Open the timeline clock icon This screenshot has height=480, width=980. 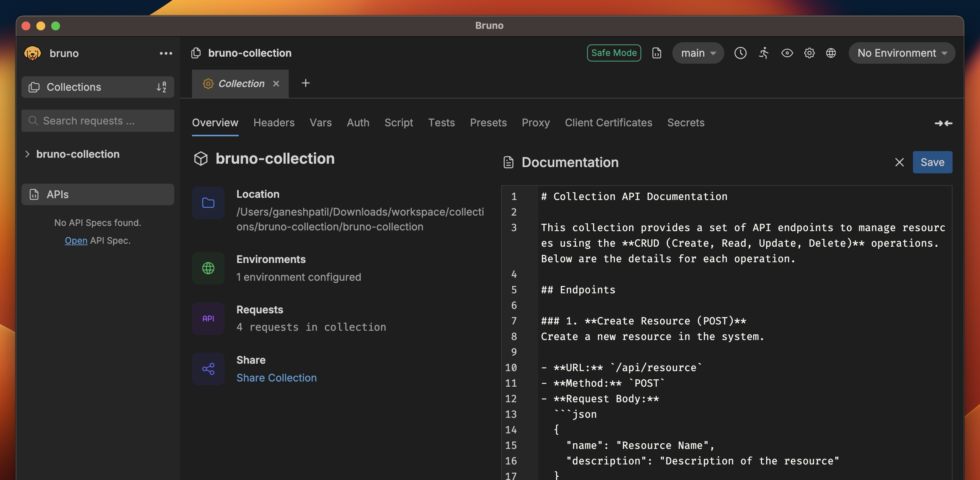coord(740,53)
